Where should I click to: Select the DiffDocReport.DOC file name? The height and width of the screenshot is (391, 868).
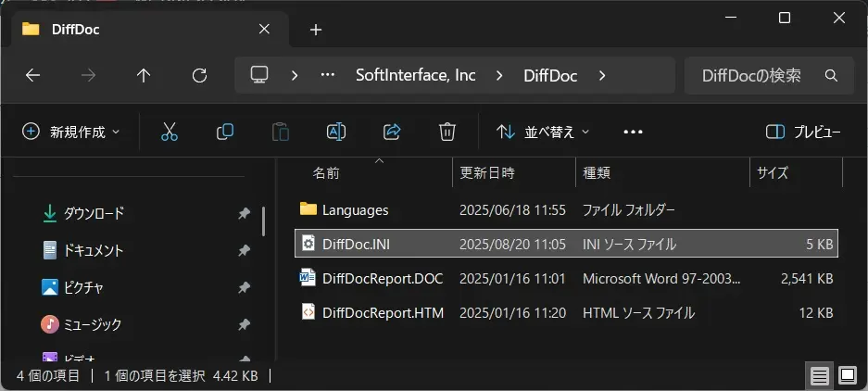(384, 279)
